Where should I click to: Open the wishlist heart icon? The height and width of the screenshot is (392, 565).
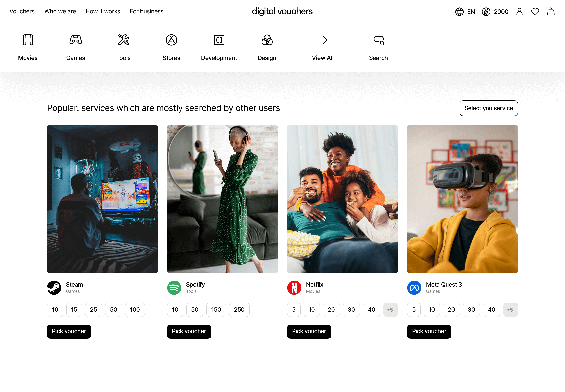(x=535, y=12)
